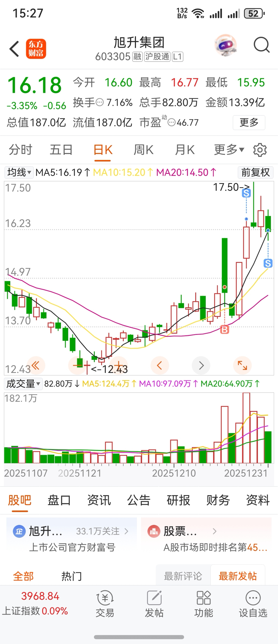The width and height of the screenshot is (278, 644).
Task: Move chart left with the arrow
Action: click(x=160, y=365)
